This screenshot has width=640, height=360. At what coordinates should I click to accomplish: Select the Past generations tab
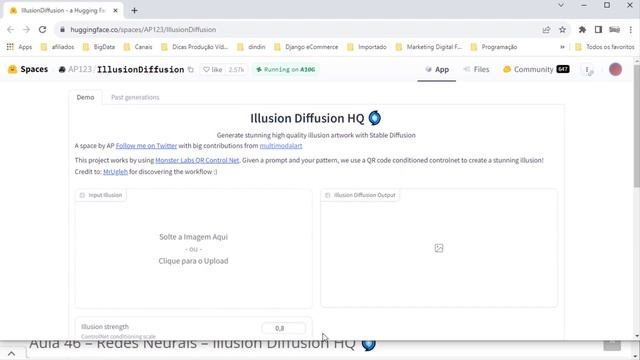pos(135,97)
